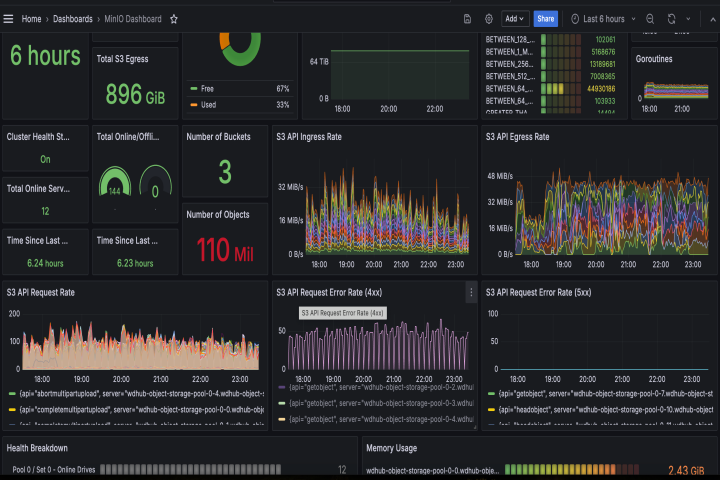Click the S3 API Ingress Rate panel title
The image size is (720, 480).
pyautogui.click(x=309, y=137)
